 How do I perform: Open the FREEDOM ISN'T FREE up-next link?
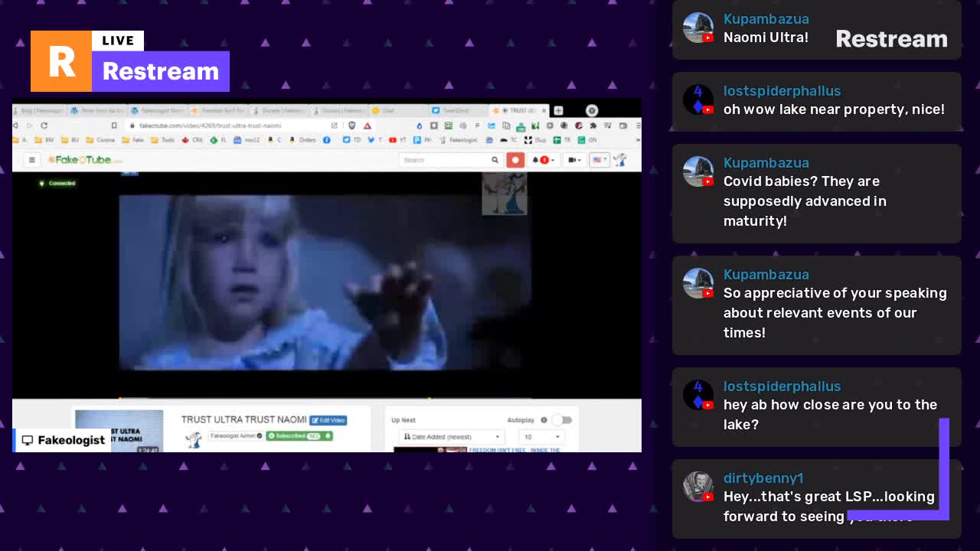pos(514,450)
